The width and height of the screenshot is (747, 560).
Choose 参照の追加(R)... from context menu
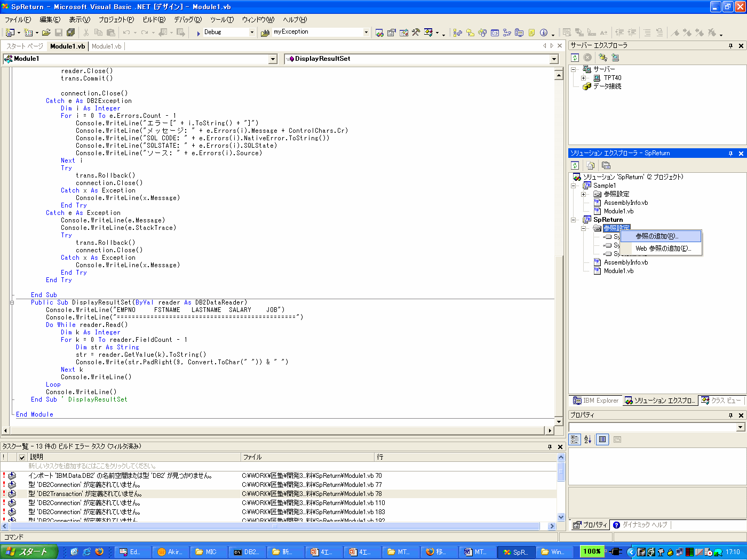[661, 236]
